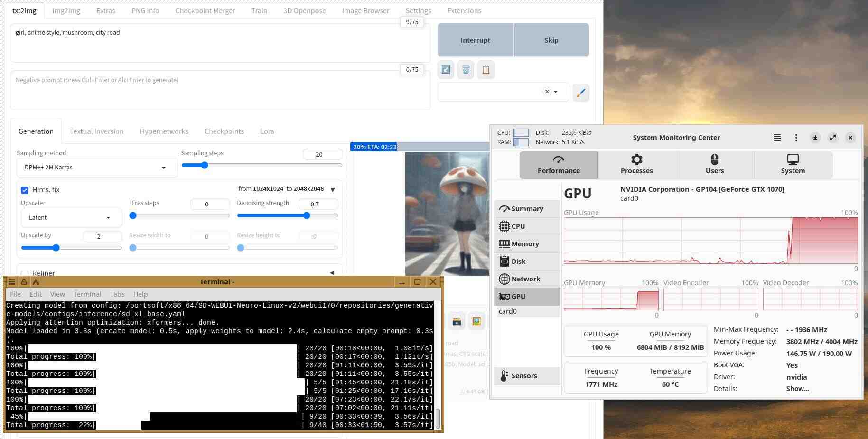
Task: Select Memory in the monitor sidebar
Action: click(527, 244)
